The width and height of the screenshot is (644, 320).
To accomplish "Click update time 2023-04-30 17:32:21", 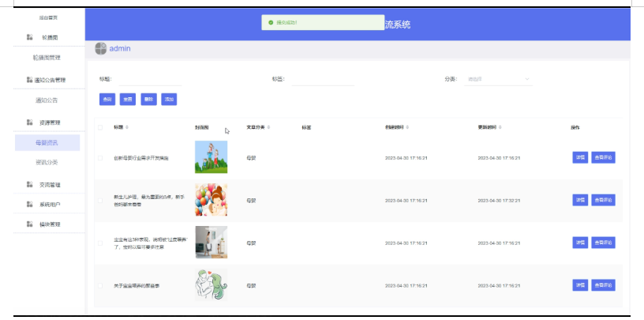I will click(499, 201).
